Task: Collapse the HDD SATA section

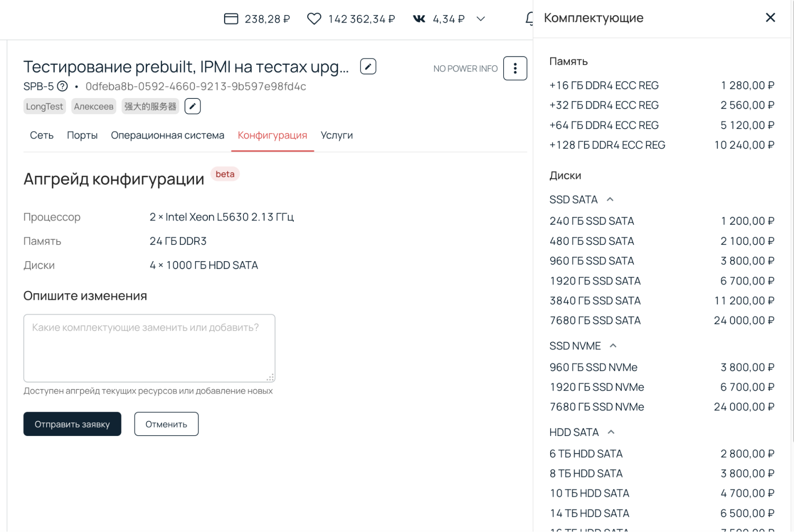Action: (x=610, y=432)
